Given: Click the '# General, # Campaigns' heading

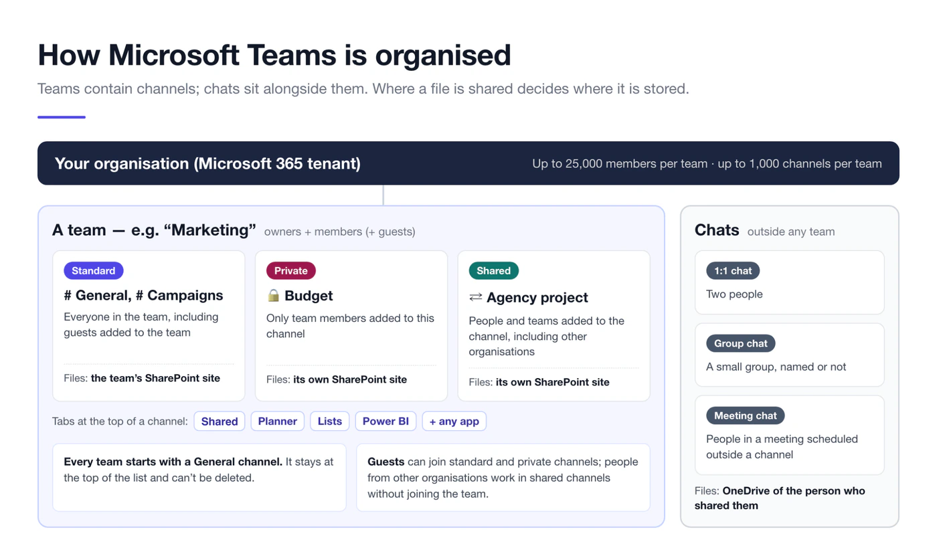Looking at the screenshot, I should point(143,295).
